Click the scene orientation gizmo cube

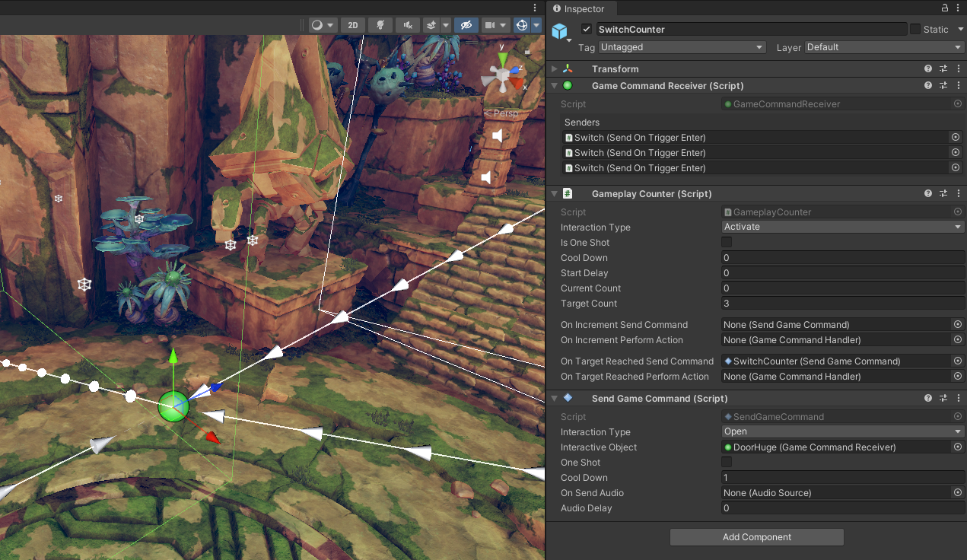pyautogui.click(x=502, y=75)
